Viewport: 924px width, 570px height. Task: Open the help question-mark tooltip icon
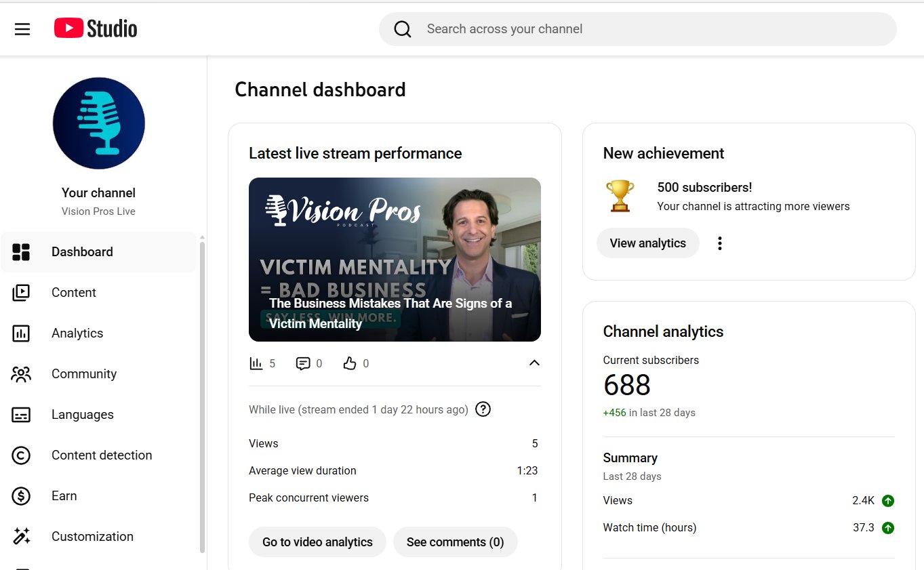pyautogui.click(x=483, y=409)
